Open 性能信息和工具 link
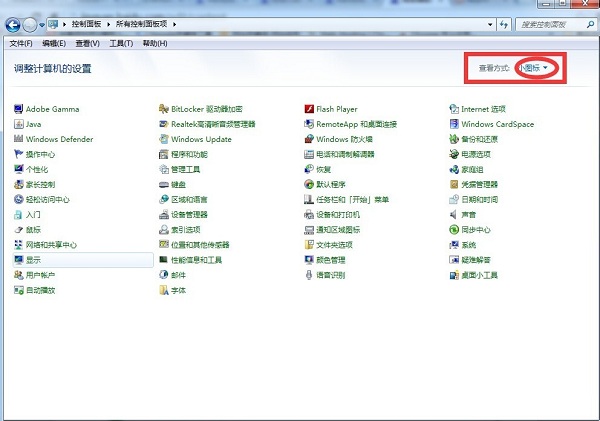600x421 pixels. [197, 260]
